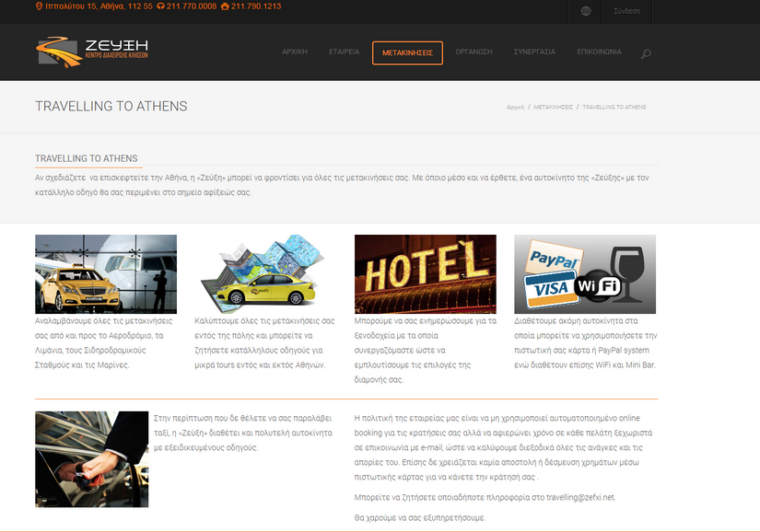Viewport: 760px width, 532px height.
Task: Go to the ΣΥΝΕΡΓΑΣΙΑ menu item
Action: click(534, 52)
